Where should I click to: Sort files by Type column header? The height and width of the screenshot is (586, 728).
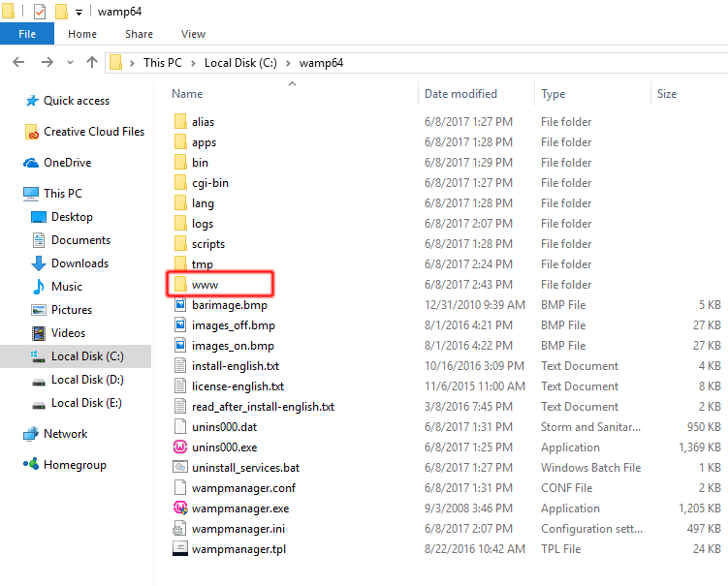553,94
